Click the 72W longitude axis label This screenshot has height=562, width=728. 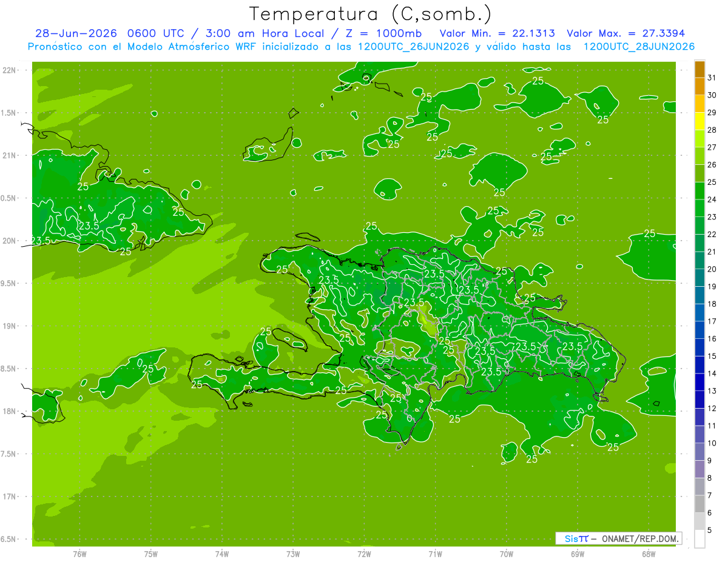(364, 554)
